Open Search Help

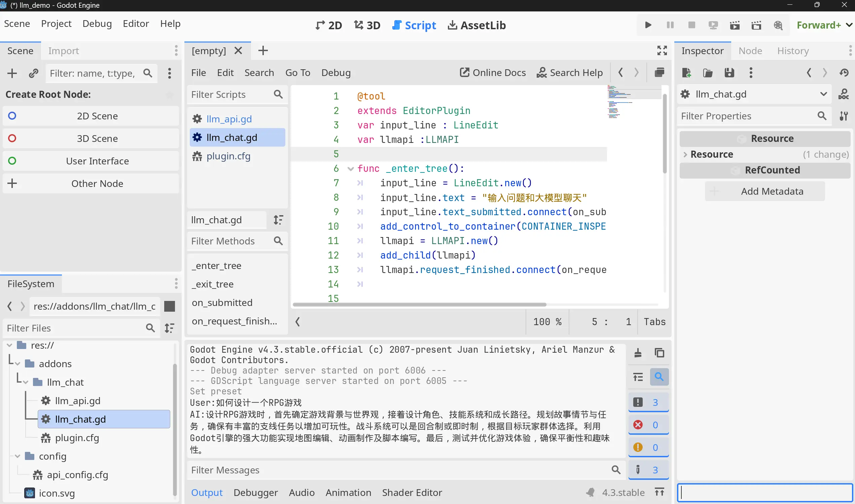coord(570,72)
